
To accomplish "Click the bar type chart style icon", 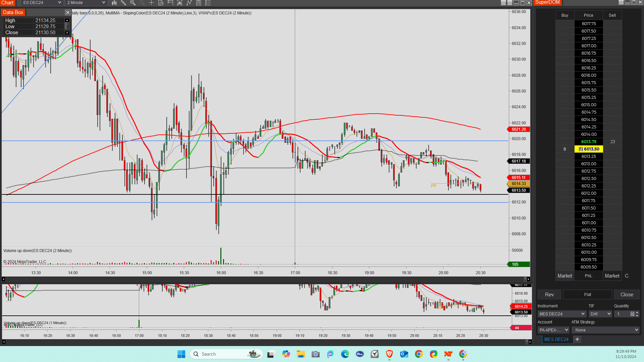I will [114, 3].
